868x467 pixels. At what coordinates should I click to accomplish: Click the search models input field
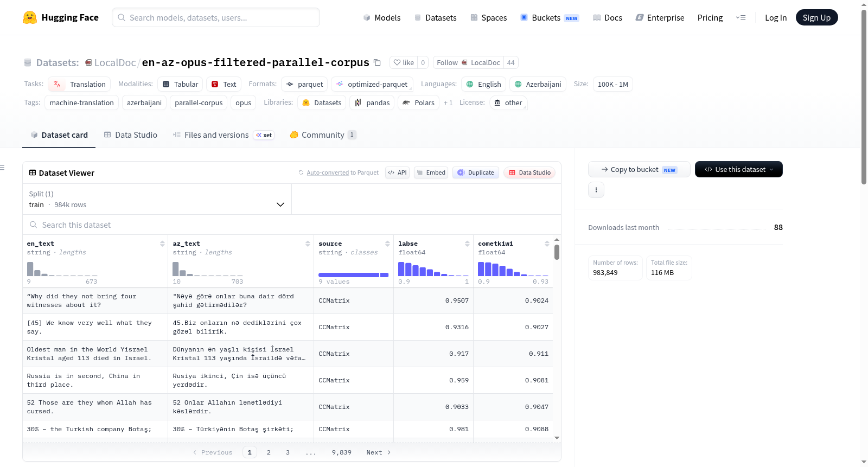click(216, 17)
